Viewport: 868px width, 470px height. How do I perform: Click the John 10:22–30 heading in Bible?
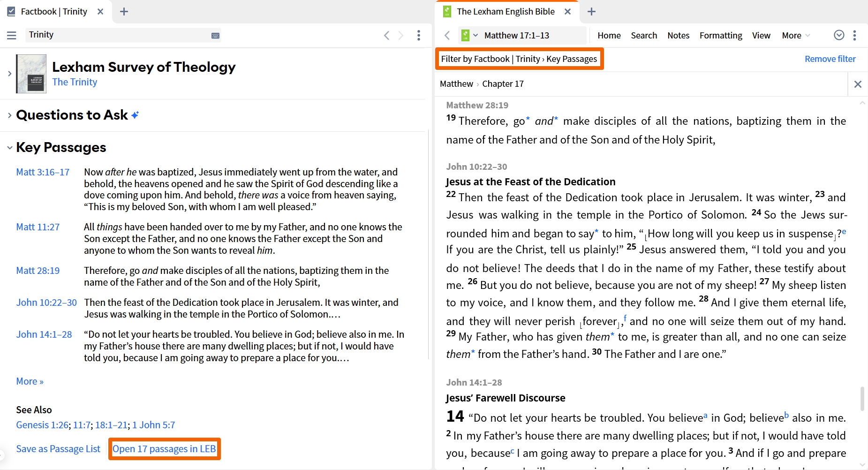point(476,167)
